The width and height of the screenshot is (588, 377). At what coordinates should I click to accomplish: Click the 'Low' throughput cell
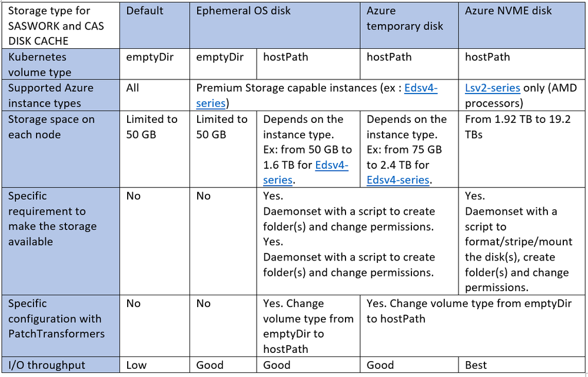coord(137,365)
